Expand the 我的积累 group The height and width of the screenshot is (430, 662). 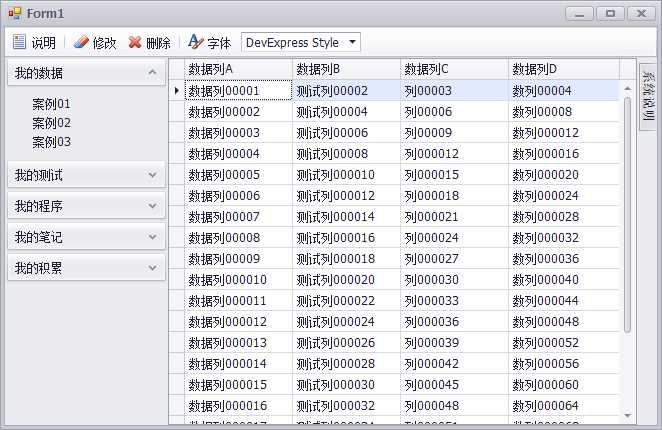coord(152,268)
